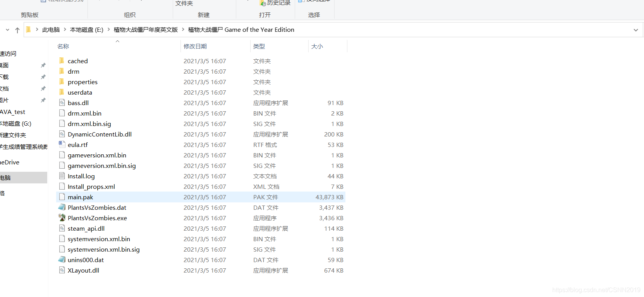
Task: Select the unins000.dat file name
Action: 86,260
